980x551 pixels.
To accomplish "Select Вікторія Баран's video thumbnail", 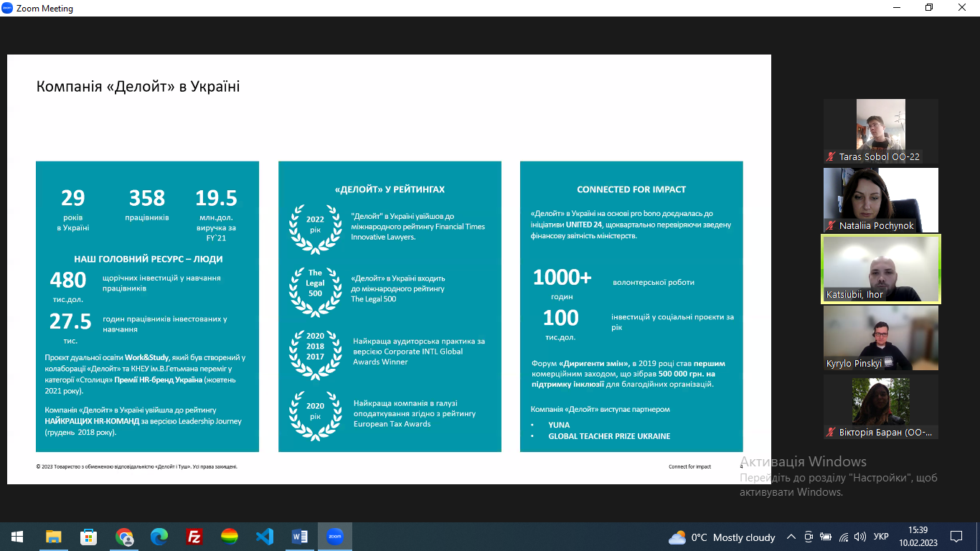I will [881, 408].
